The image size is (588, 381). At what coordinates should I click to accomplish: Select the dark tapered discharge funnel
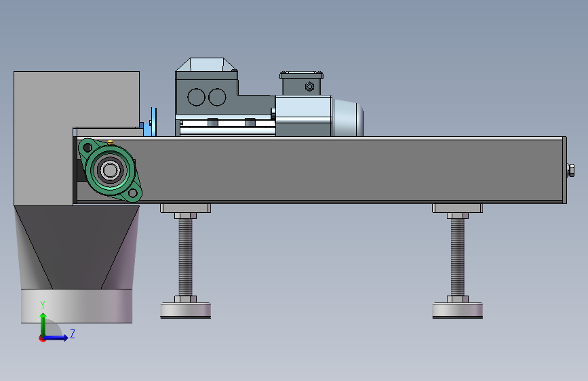77,247
